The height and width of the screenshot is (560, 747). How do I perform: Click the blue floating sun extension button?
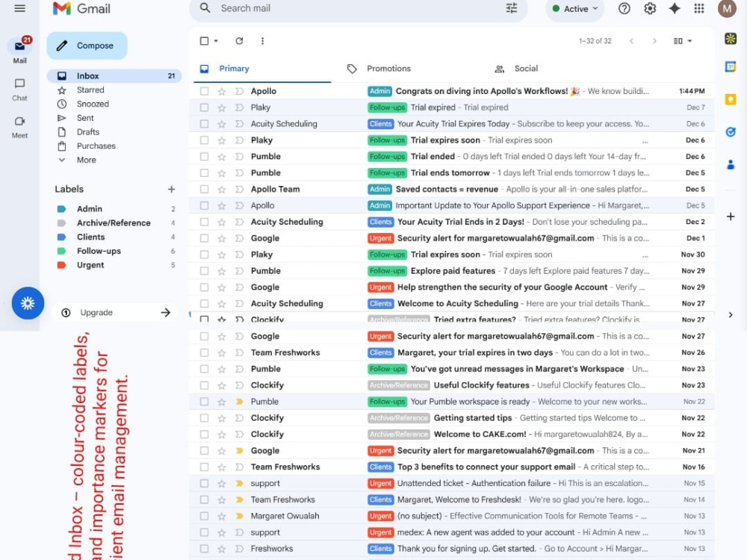(28, 303)
